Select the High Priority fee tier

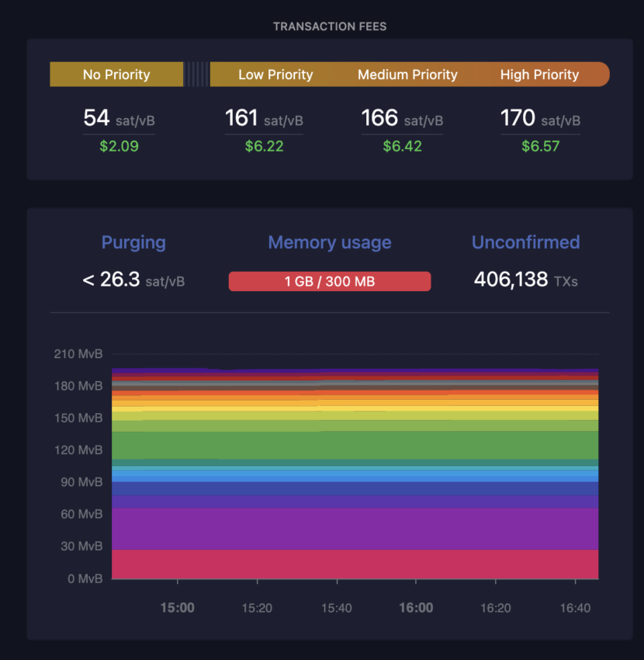(540, 75)
